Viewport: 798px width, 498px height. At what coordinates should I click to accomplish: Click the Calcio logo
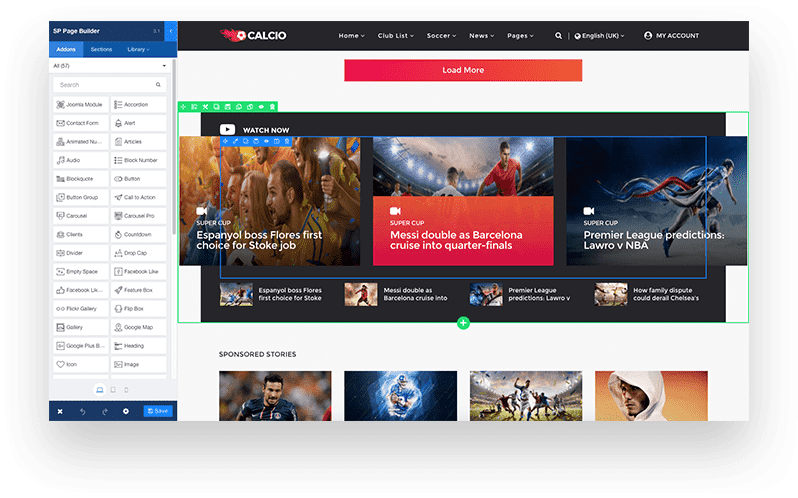(253, 35)
